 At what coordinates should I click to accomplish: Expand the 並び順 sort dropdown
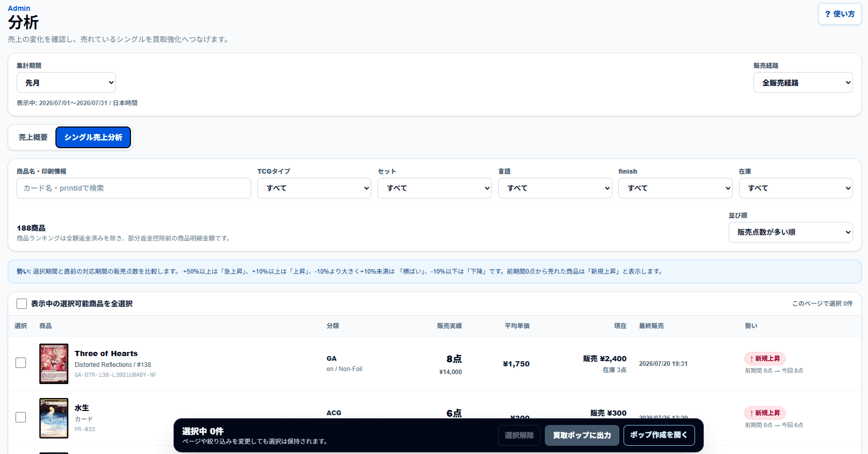point(790,232)
